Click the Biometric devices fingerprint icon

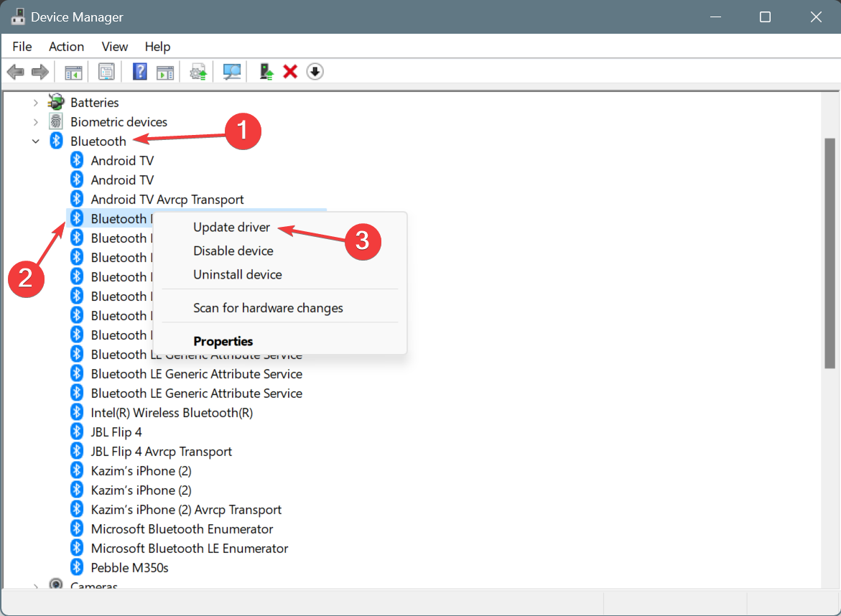[x=56, y=122]
